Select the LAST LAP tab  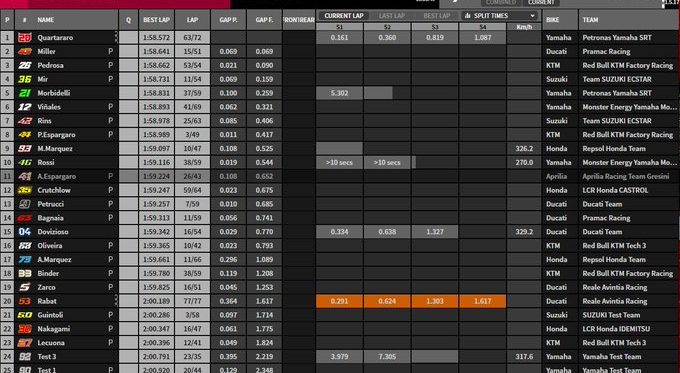coord(392,16)
